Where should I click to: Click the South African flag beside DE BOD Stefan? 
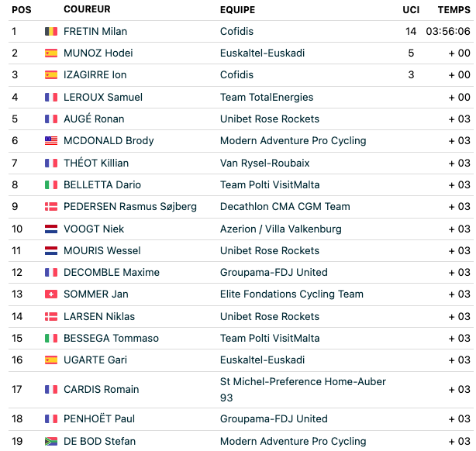(x=51, y=441)
